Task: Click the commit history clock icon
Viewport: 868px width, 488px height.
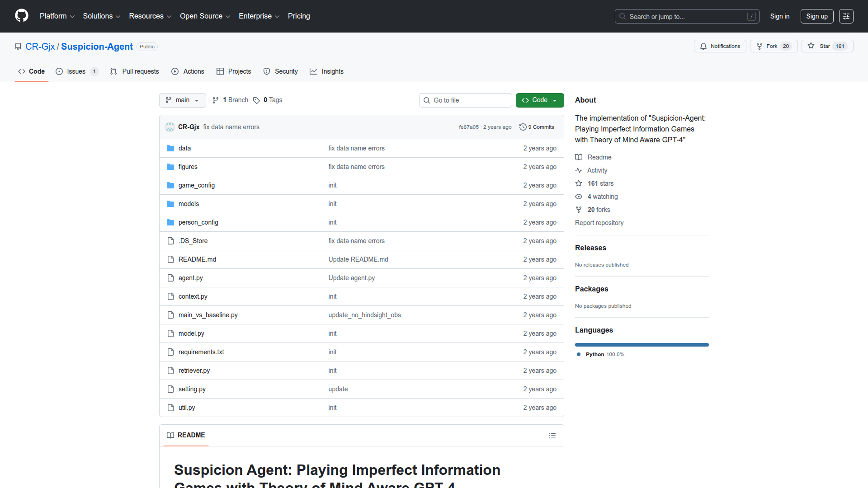Action: [x=523, y=127]
